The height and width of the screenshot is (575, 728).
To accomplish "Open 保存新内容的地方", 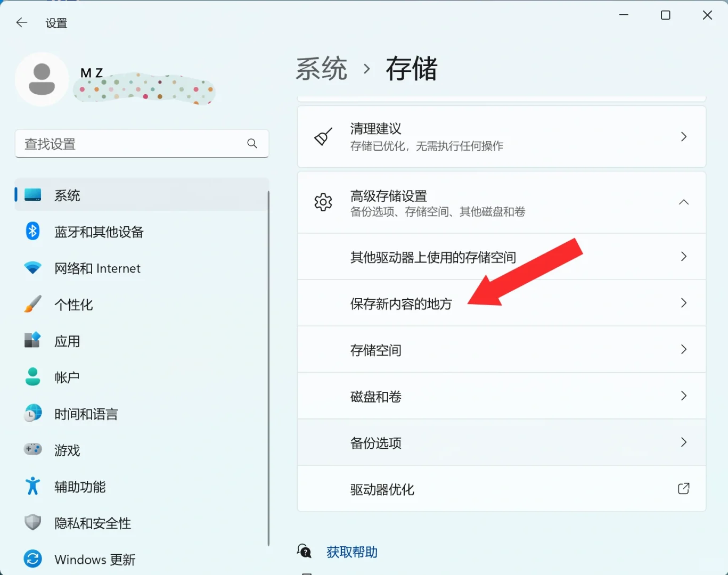I will coord(502,303).
